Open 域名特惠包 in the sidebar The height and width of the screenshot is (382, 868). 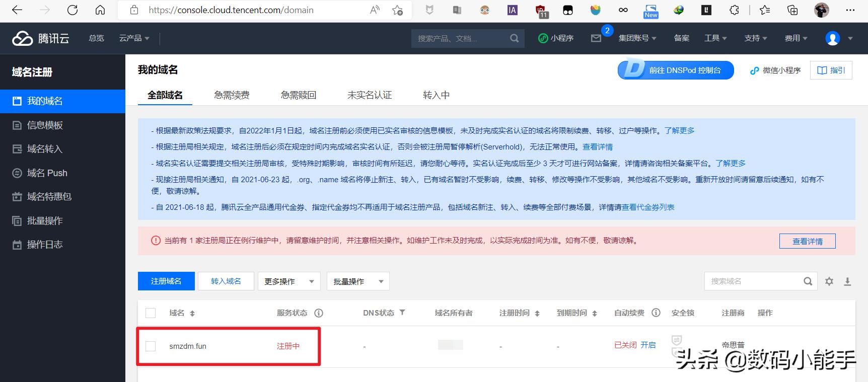coord(62,197)
